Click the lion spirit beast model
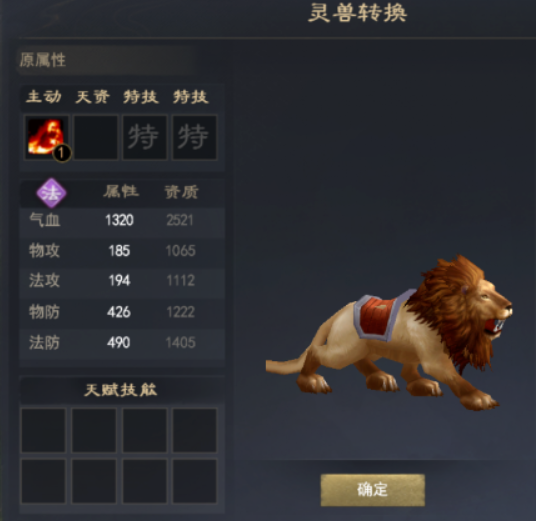 point(389,334)
